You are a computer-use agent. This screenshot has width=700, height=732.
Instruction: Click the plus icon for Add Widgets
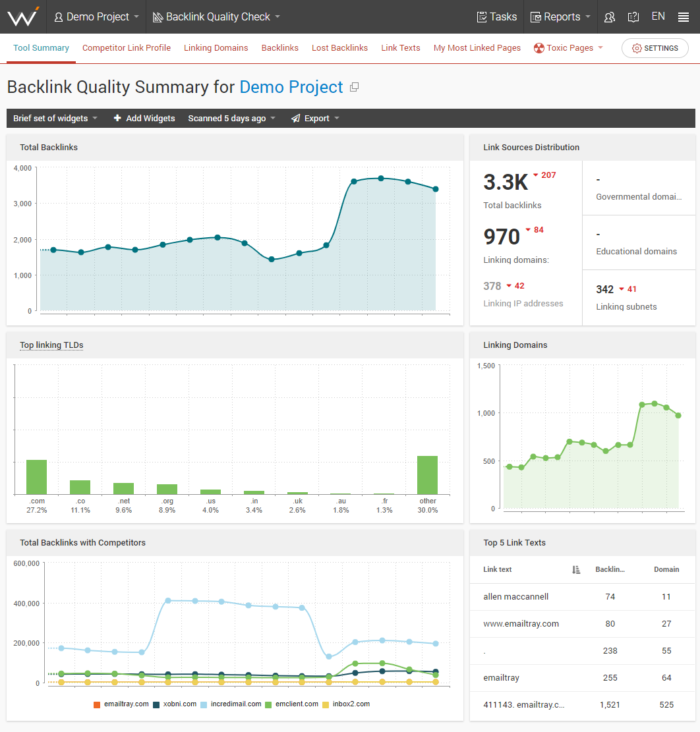coord(117,118)
